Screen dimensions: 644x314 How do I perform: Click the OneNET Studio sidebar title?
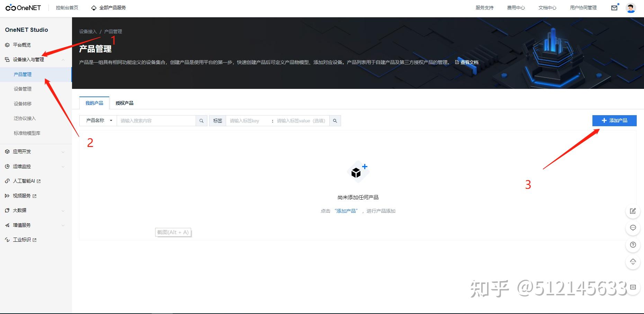coord(26,30)
